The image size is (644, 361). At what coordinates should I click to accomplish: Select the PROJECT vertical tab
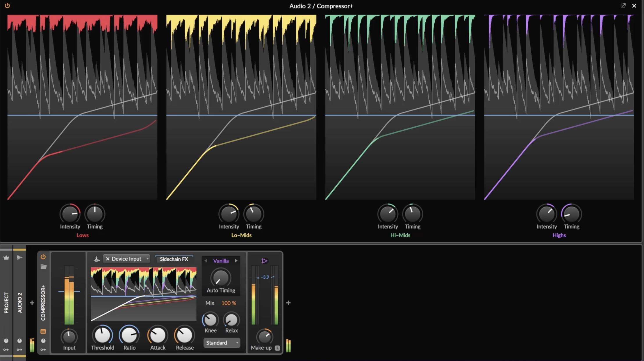[x=6, y=303]
